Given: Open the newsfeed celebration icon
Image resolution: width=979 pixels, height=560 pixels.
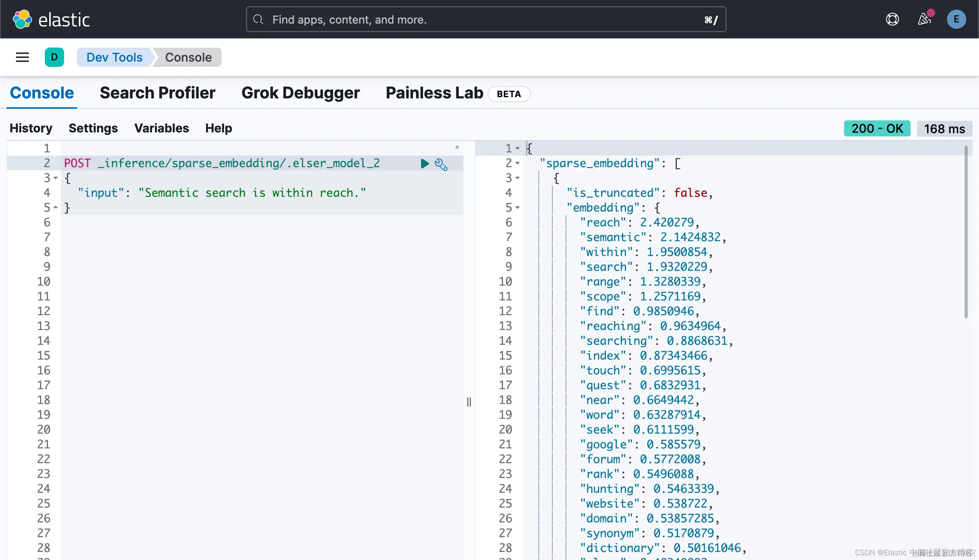Looking at the screenshot, I should (x=924, y=19).
